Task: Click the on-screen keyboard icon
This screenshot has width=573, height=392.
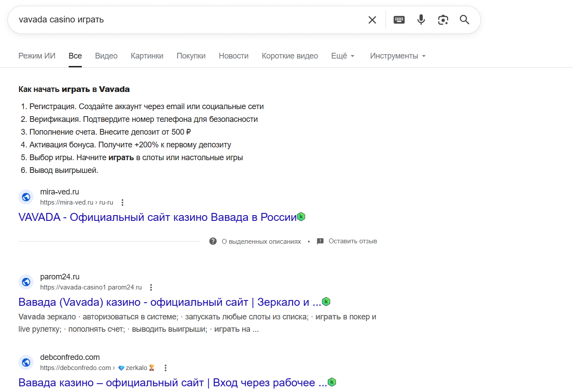Action: coord(399,19)
